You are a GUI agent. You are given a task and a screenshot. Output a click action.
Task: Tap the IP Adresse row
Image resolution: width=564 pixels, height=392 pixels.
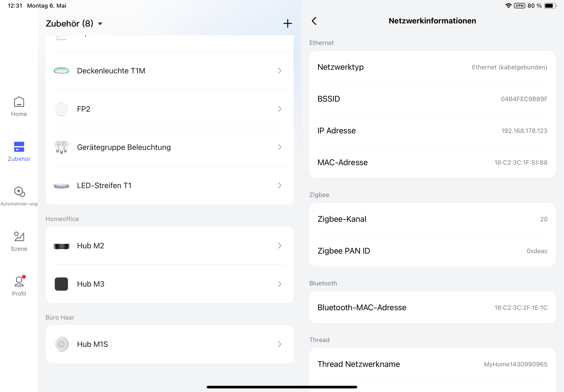(x=432, y=131)
